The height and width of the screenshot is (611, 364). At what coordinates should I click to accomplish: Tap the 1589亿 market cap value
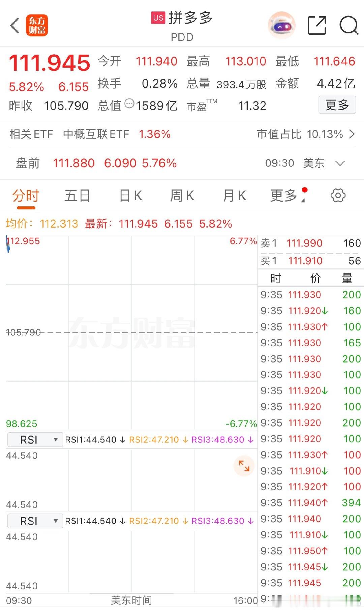coord(157,106)
